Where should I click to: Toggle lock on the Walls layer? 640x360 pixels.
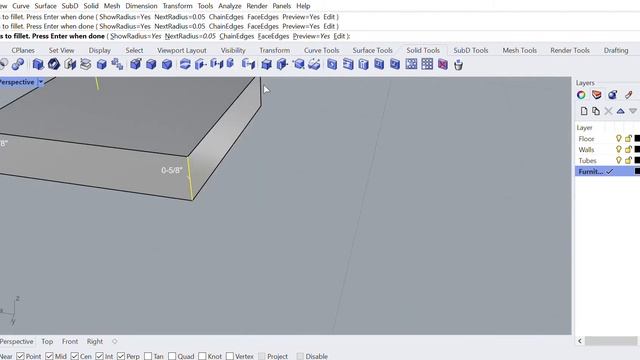pos(629,149)
